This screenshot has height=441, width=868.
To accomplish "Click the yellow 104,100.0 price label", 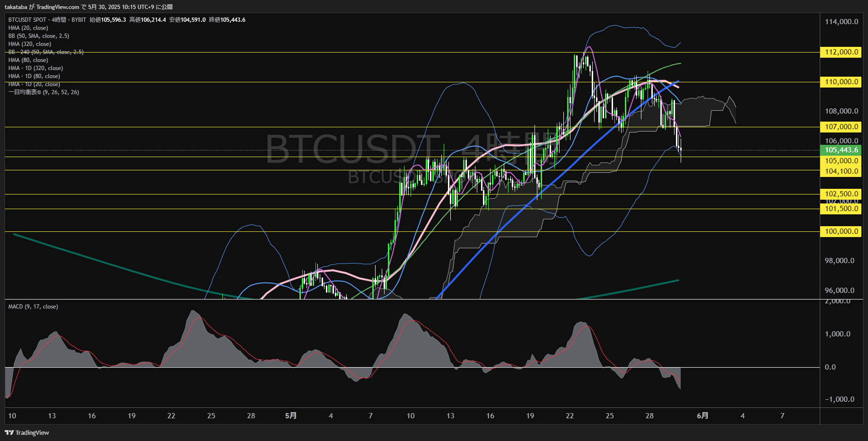I will click(841, 171).
